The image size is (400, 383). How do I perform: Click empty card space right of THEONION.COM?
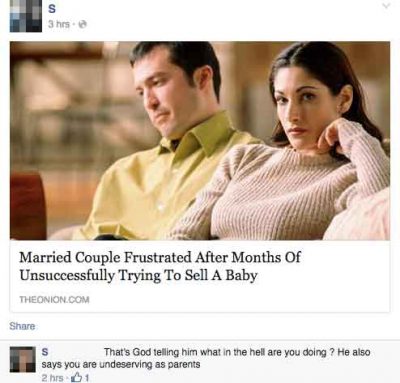pos(240,300)
